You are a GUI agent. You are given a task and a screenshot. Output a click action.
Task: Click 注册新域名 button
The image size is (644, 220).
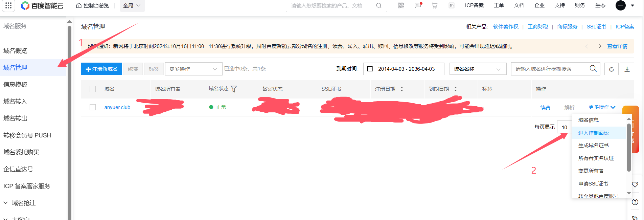click(101, 69)
